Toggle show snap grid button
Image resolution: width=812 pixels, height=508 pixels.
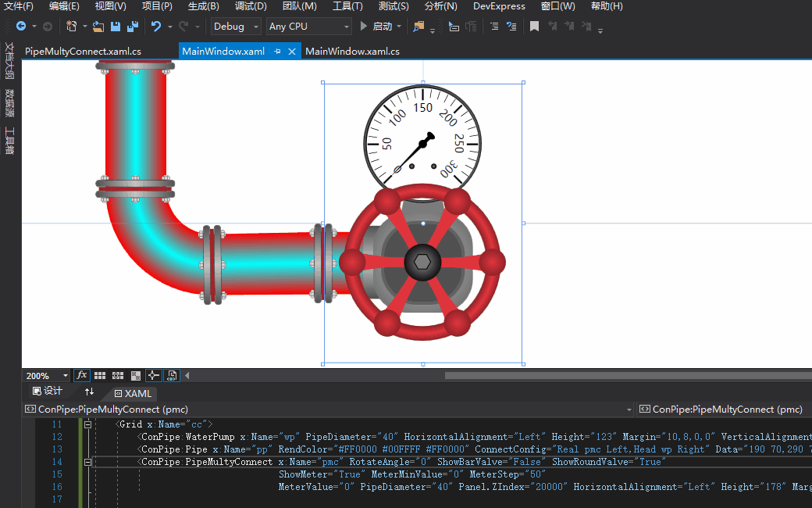[100, 375]
